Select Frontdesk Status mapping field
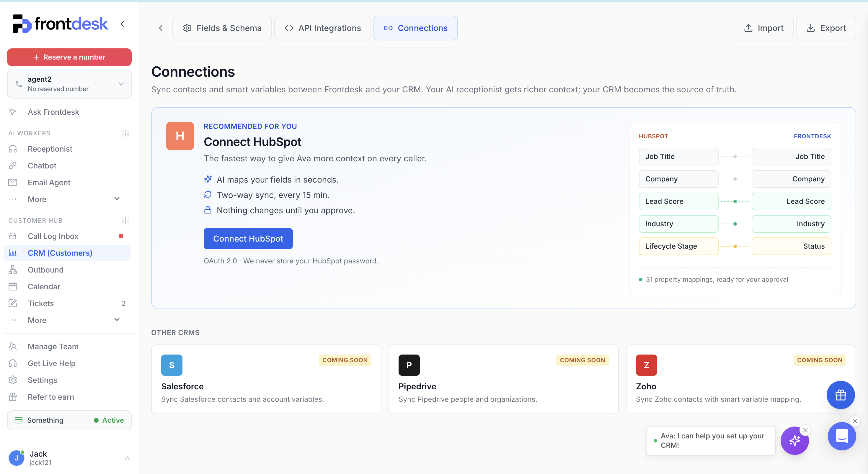Viewport: 868px width, 474px height. point(791,246)
